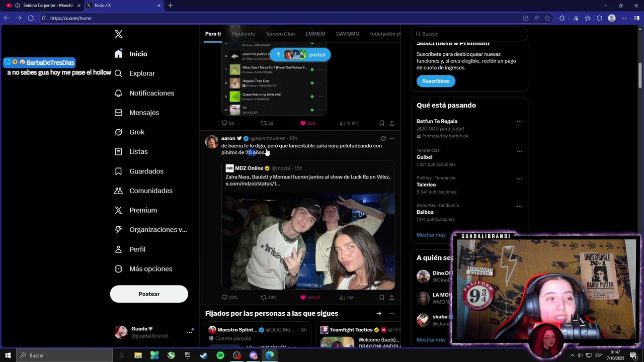The height and width of the screenshot is (362, 644).
Task: Switch to the DAVISMO tab
Action: [348, 34]
